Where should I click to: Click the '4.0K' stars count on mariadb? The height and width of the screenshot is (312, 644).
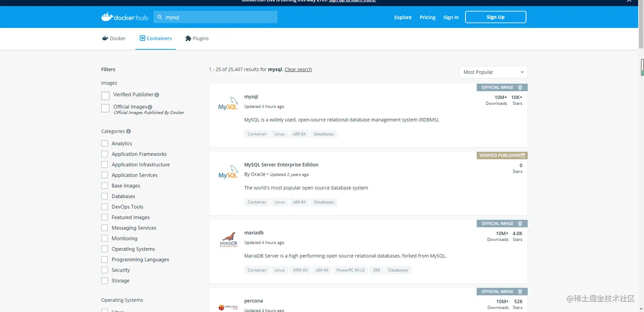[517, 234]
